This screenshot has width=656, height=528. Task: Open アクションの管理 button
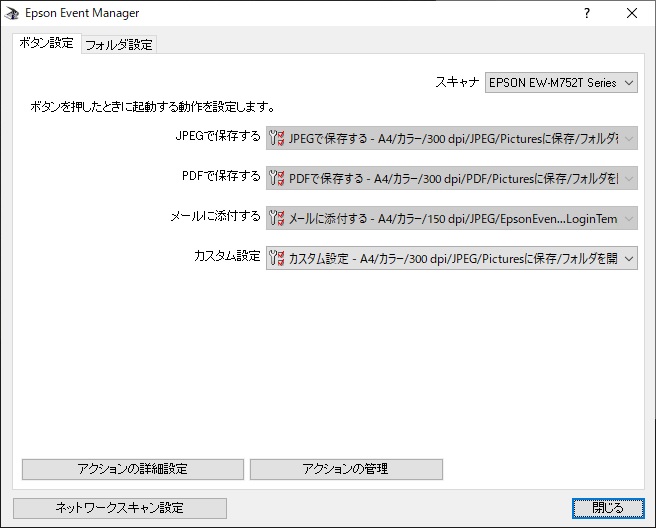[x=346, y=469]
